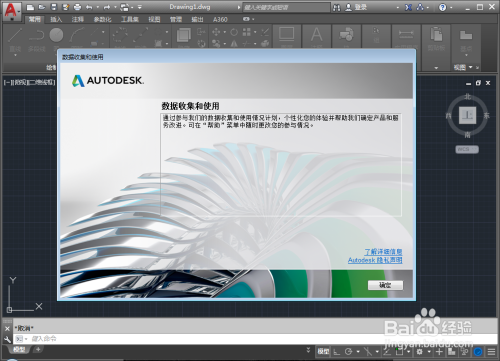The width and height of the screenshot is (500, 361).
Task: Click the large Text A tool
Action: (316, 34)
